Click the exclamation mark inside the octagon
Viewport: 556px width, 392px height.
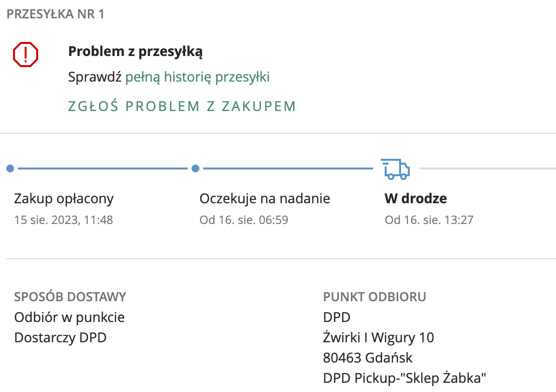pyautogui.click(x=25, y=54)
